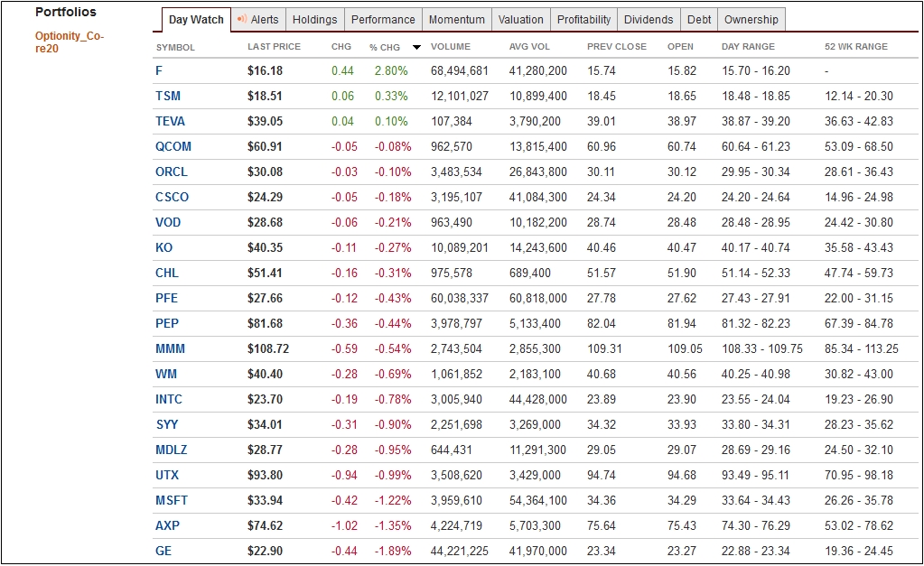Click the Alerts signal icon
The height and width of the screenshot is (566, 924).
pos(241,20)
